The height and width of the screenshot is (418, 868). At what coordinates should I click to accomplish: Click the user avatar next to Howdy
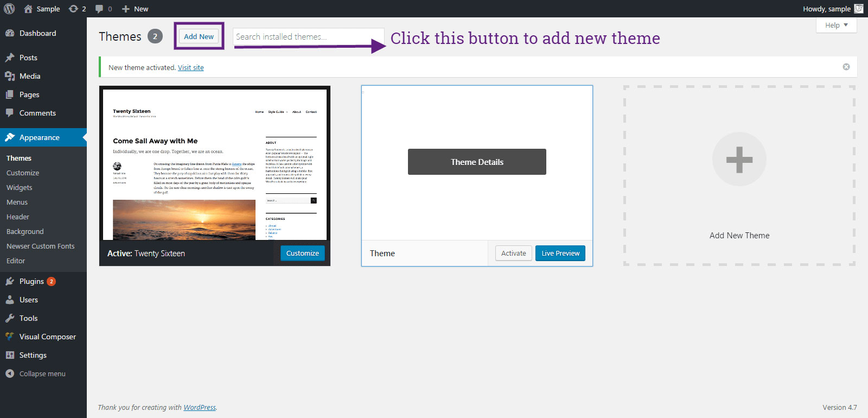[x=859, y=9]
